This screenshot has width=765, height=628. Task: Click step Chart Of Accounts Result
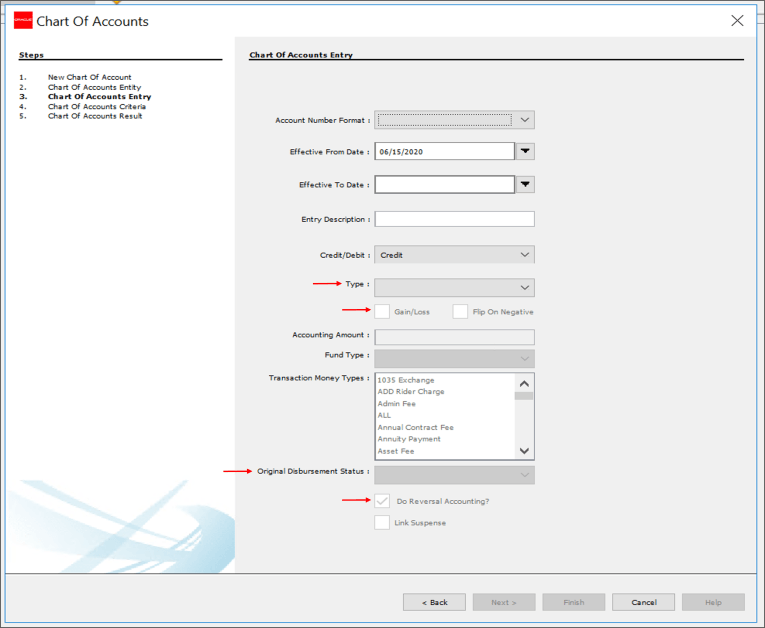tap(95, 116)
